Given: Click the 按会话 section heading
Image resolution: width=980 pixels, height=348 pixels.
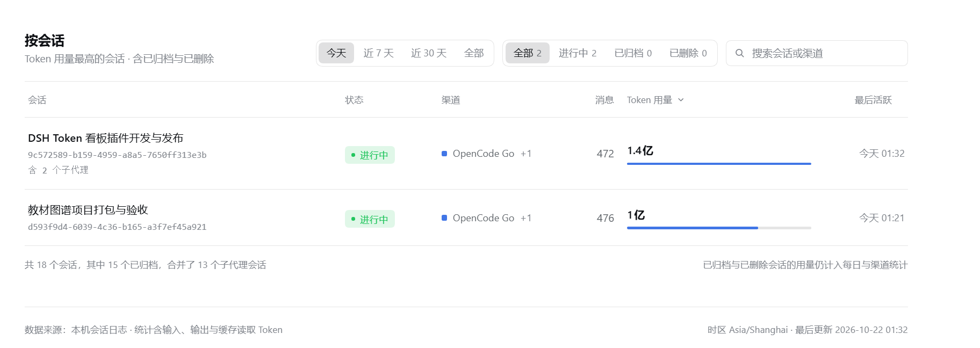Looking at the screenshot, I should click(45, 41).
